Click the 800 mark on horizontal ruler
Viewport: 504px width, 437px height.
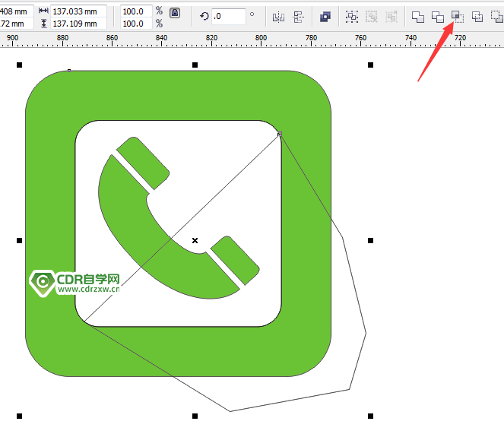tap(261, 38)
